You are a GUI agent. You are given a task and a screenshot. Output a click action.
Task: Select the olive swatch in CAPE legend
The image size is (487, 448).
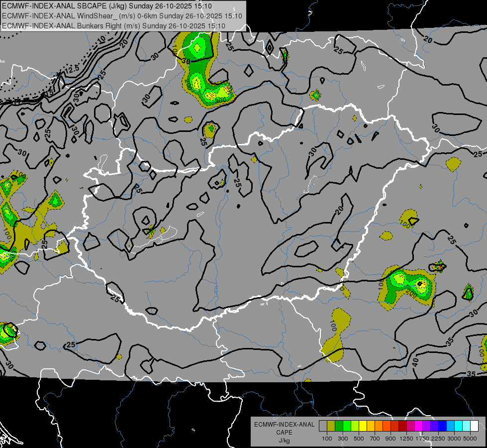(331, 426)
